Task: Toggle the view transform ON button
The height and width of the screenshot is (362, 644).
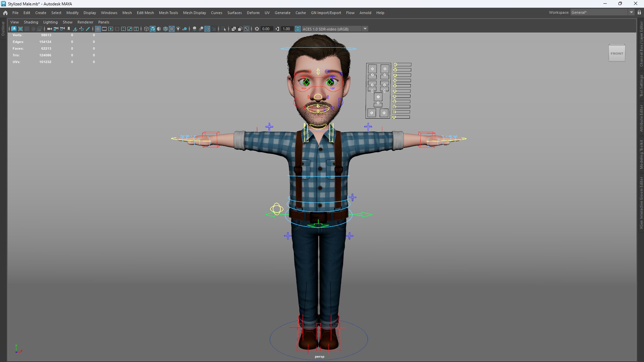Action: pyautogui.click(x=298, y=29)
